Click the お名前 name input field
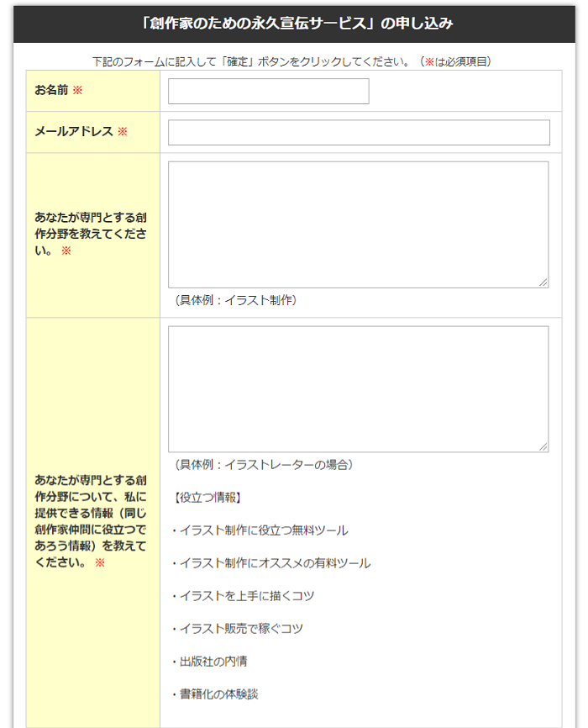The width and height of the screenshot is (588, 728). click(268, 91)
